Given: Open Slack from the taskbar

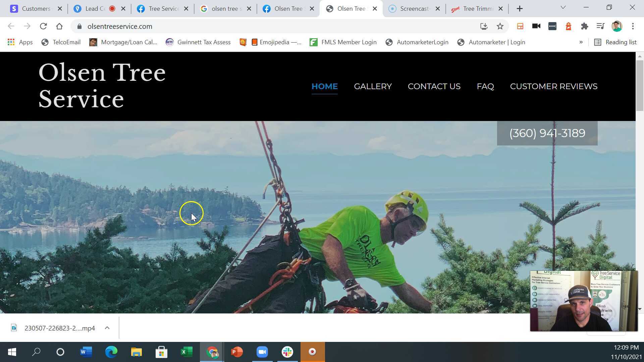Looking at the screenshot, I should [287, 352].
